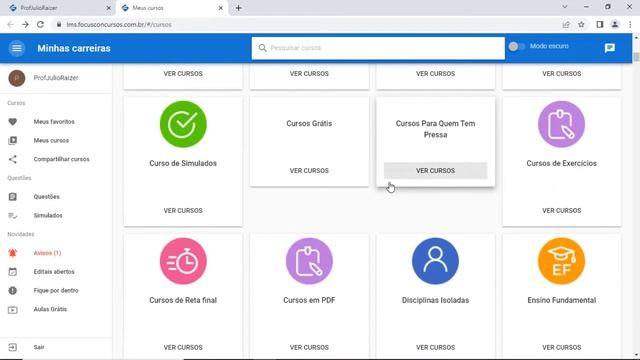
Task: Click VER CURSOS under Cursos de Reta final
Action: coord(183,347)
